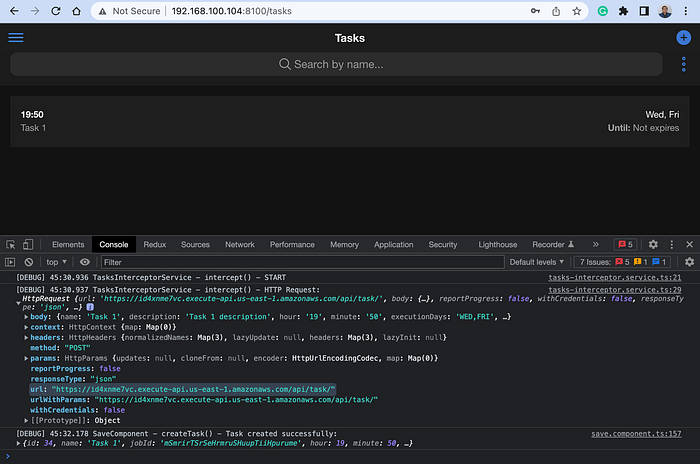Collapse the HttpRequest object
The image size is (700, 464).
tap(18, 303)
